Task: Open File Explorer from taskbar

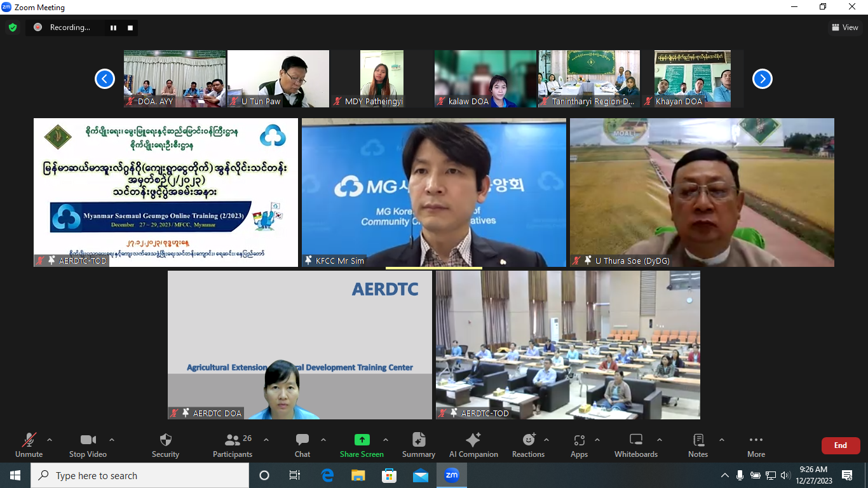Action: 358,475
